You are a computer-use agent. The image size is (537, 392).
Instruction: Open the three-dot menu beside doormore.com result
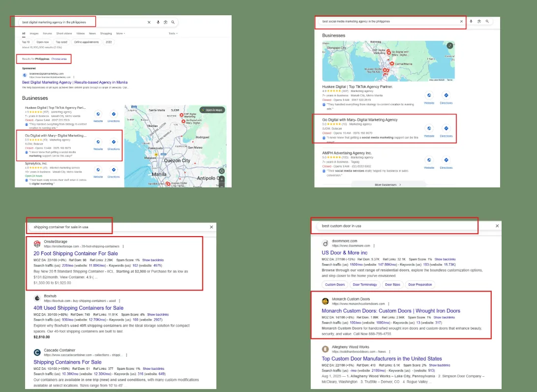click(x=374, y=246)
